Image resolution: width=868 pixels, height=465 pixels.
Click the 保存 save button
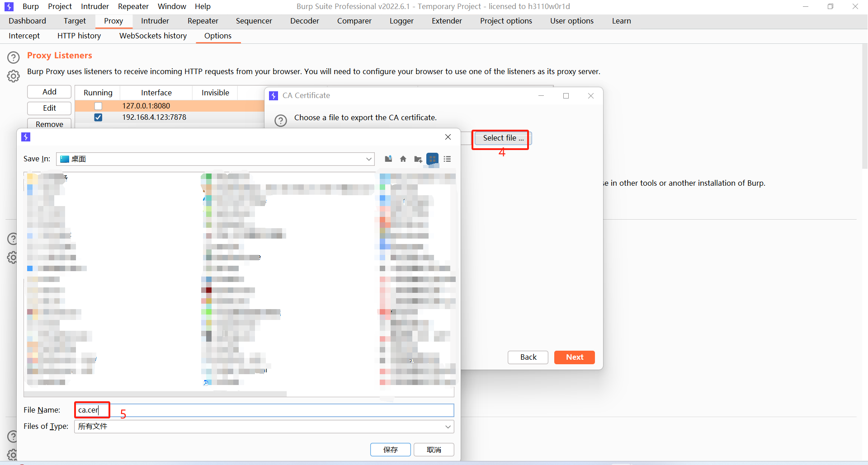pos(391,450)
